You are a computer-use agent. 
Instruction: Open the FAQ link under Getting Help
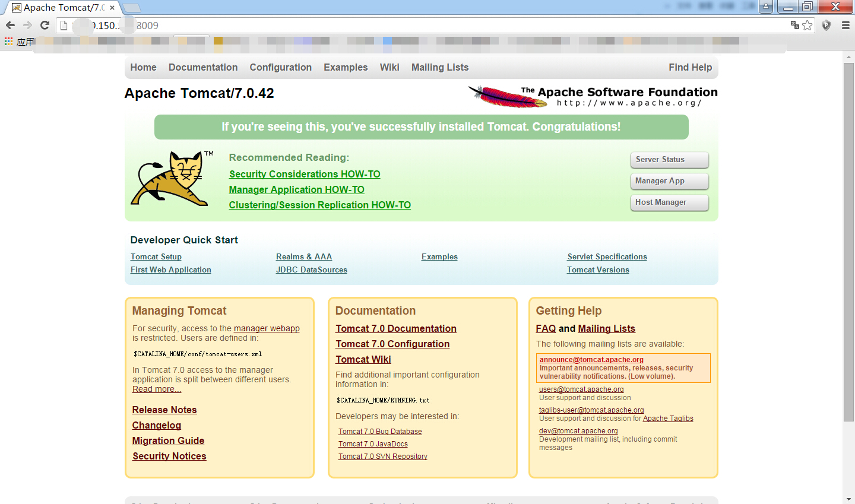[546, 328]
